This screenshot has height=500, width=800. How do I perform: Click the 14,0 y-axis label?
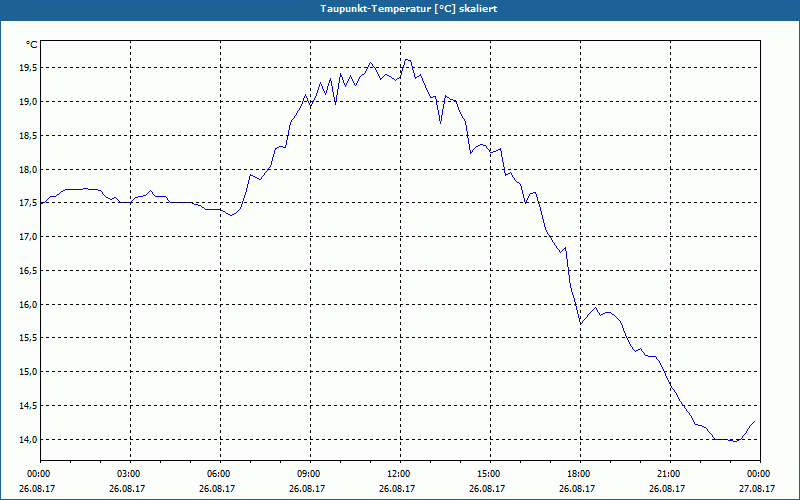(29, 439)
